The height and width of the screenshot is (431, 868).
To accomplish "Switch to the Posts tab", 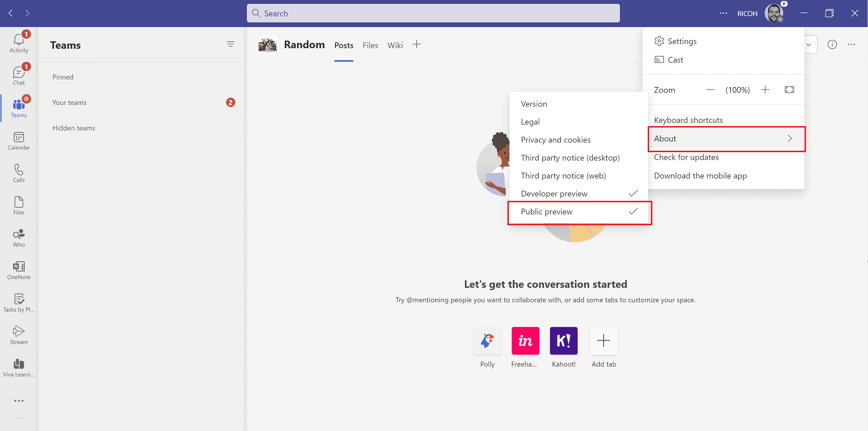I will click(344, 45).
